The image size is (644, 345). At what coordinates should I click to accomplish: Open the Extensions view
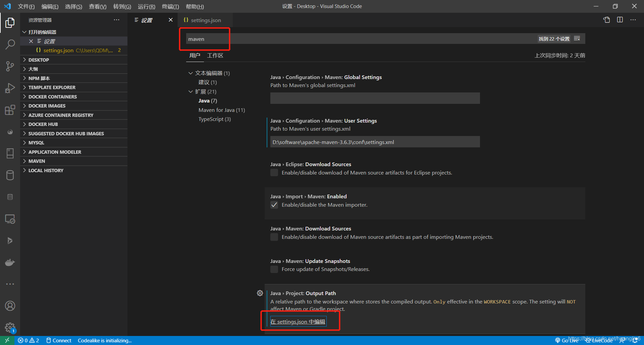tap(10, 110)
